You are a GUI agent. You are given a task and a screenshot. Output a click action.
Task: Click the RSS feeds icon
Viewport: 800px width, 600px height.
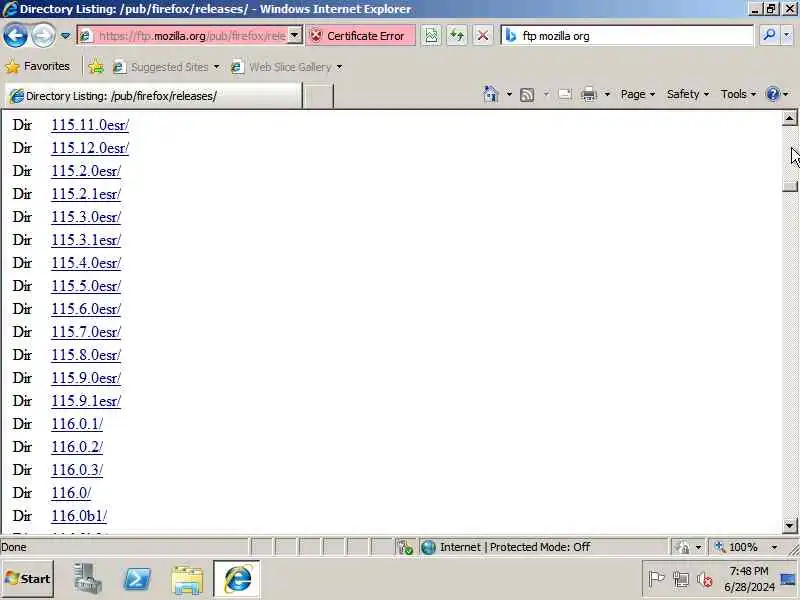527,95
